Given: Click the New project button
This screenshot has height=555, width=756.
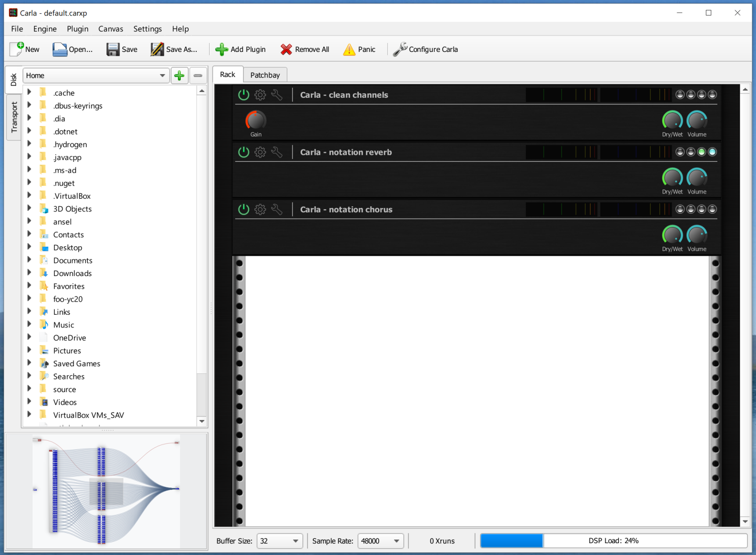Looking at the screenshot, I should click(25, 50).
